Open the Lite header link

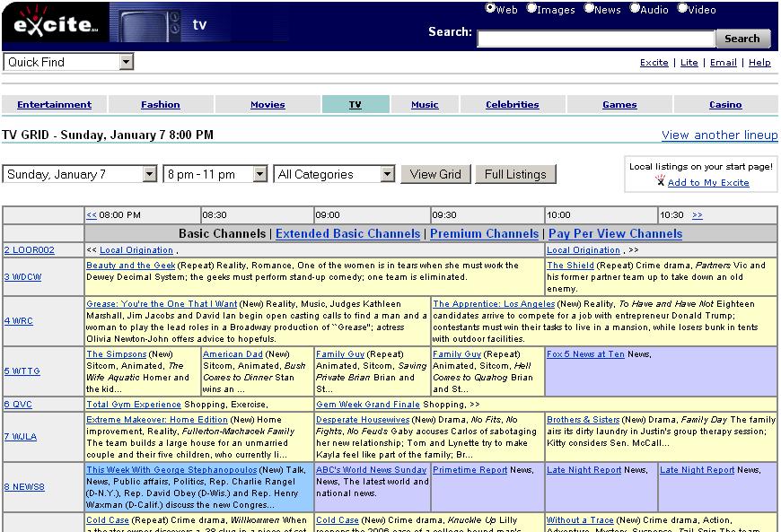pos(689,62)
